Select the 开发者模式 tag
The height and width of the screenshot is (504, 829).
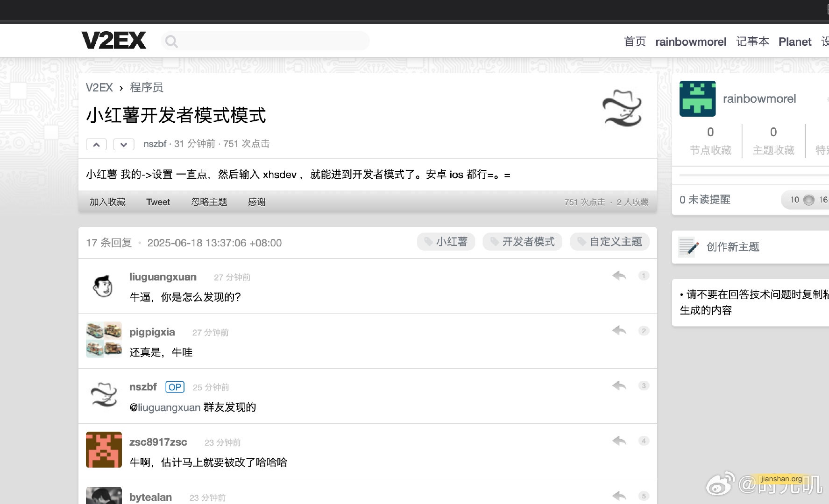coord(522,242)
